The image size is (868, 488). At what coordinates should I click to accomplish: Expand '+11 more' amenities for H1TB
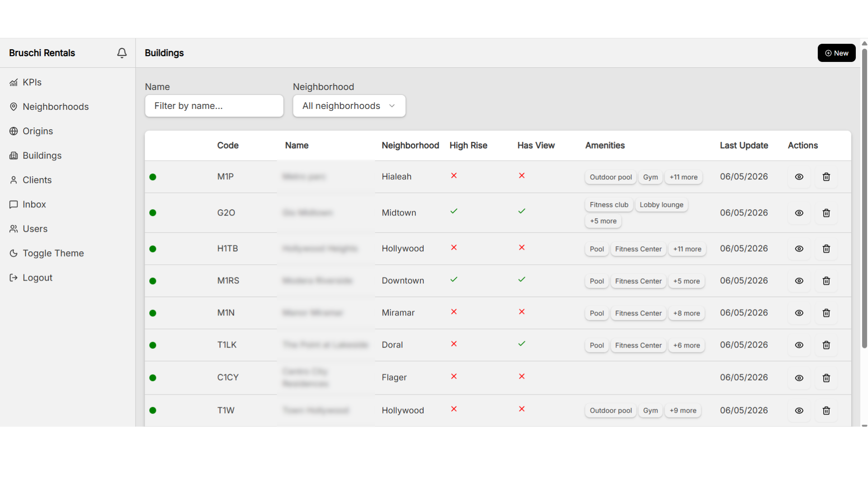(687, 249)
